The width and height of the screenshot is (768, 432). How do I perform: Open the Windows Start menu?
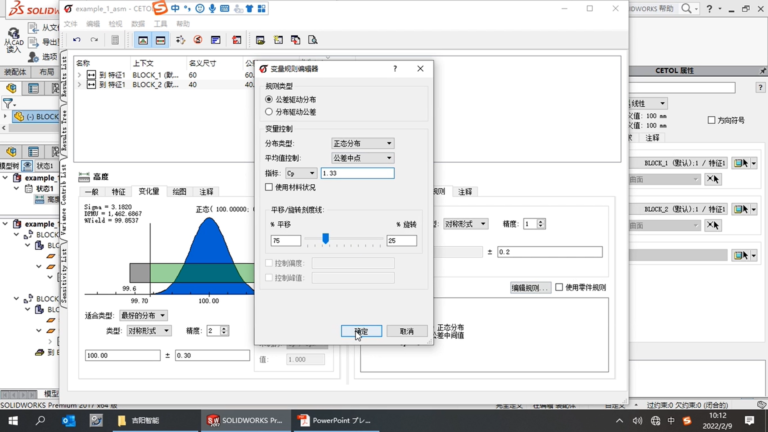pos(13,421)
